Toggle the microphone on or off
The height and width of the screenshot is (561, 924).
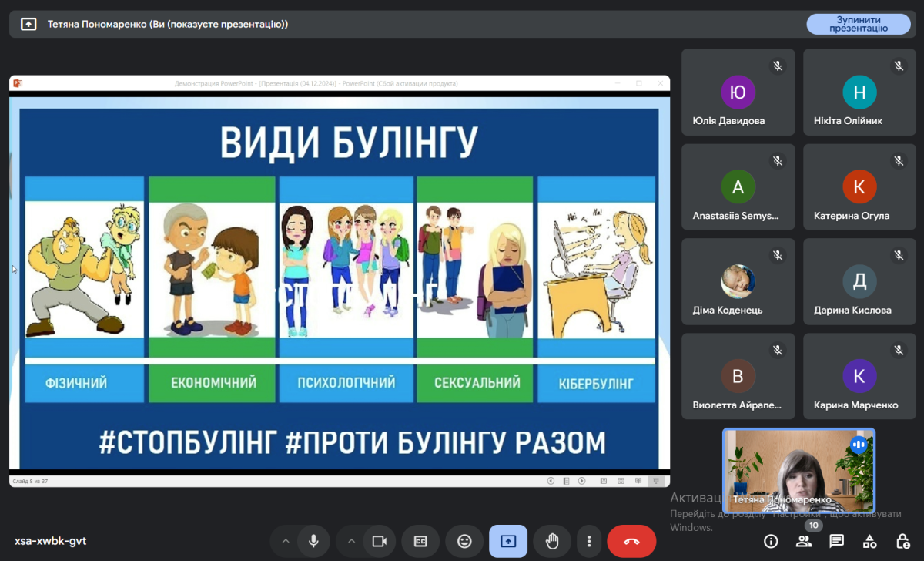coord(313,541)
